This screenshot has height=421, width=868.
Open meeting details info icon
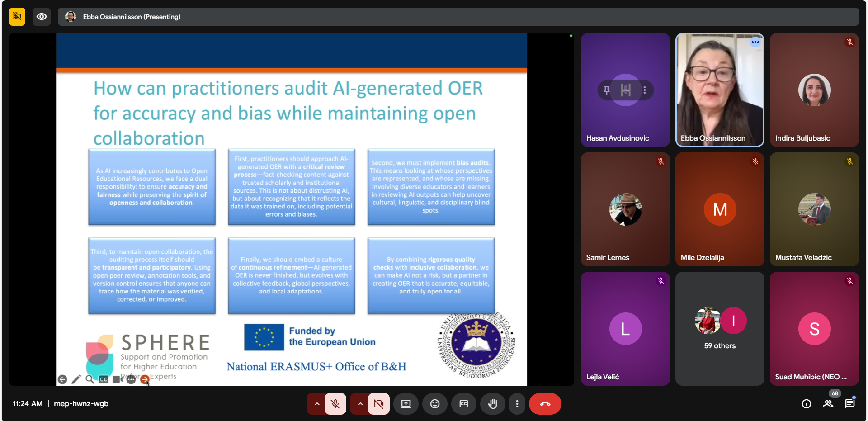click(806, 404)
